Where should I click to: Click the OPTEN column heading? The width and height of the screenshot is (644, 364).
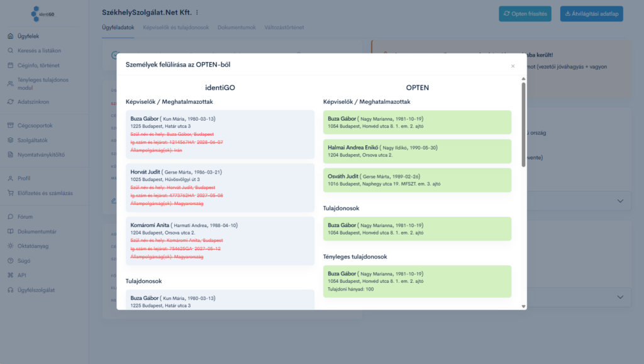click(x=418, y=87)
